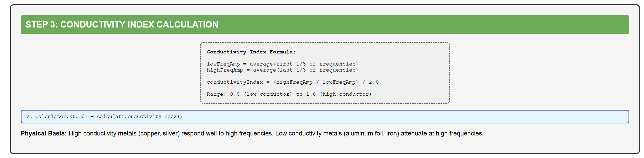Click the 2.0 divisor in the formula
This screenshot has width=644, height=158.
tap(373, 82)
